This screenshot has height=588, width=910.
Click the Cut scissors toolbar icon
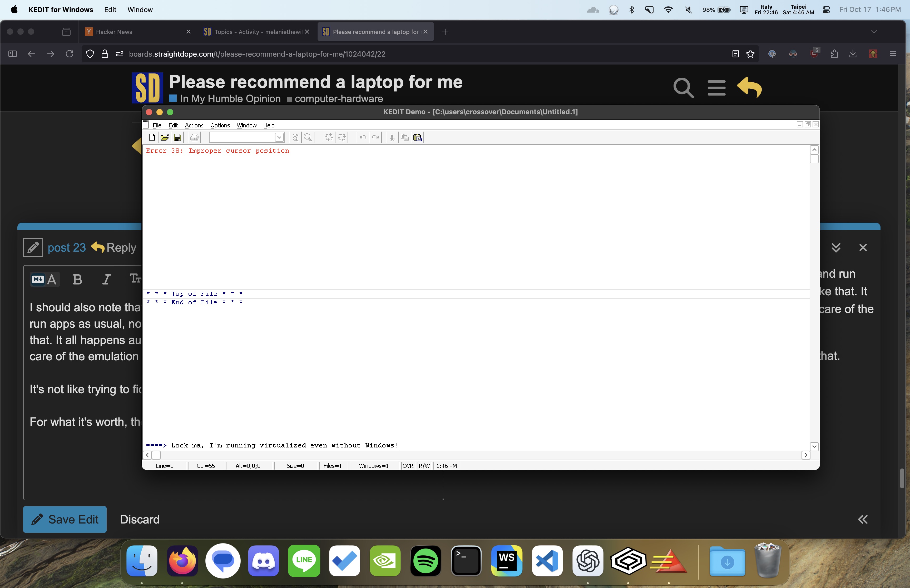pyautogui.click(x=392, y=137)
